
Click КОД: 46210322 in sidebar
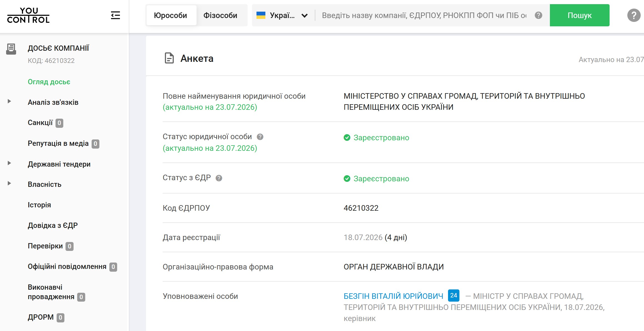pyautogui.click(x=51, y=60)
